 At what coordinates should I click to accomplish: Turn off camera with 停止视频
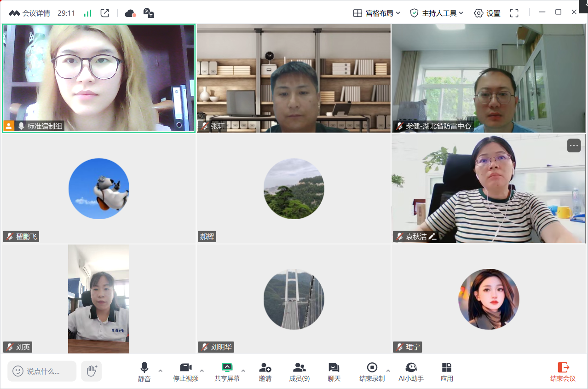[x=185, y=372]
